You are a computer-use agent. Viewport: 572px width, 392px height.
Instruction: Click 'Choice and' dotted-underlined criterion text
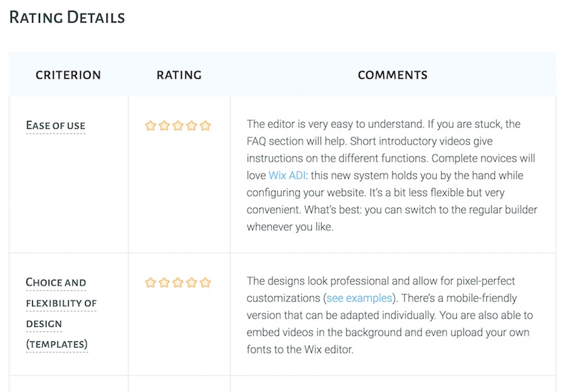click(x=56, y=283)
